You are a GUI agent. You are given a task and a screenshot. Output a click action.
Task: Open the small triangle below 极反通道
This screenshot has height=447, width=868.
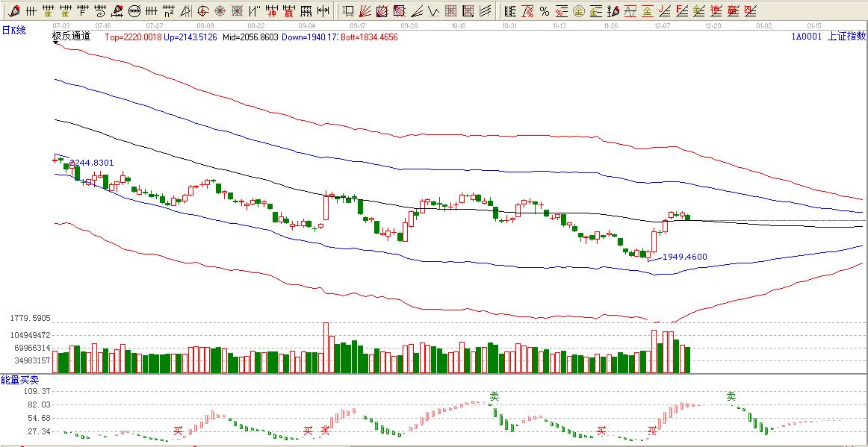click(56, 43)
